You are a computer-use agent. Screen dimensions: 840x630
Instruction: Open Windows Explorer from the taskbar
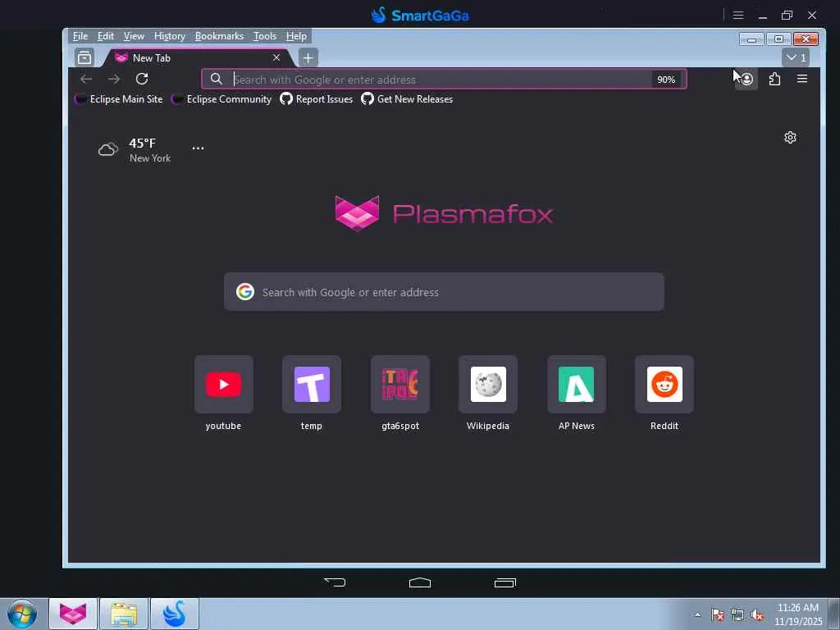124,614
